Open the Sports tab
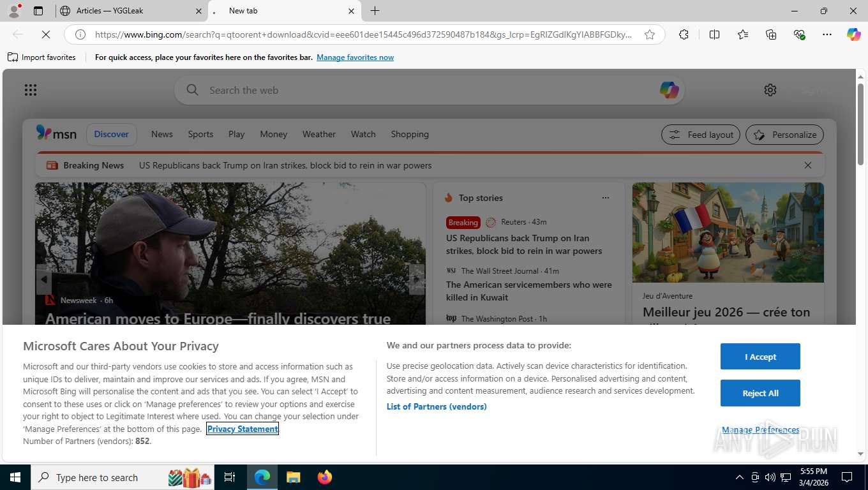Screen dimensions: 868x490 coord(200,134)
